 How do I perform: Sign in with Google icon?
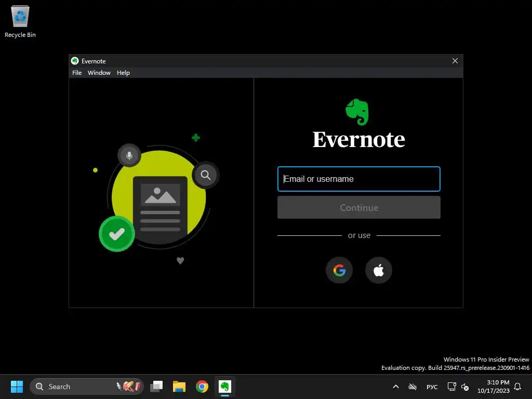[x=339, y=270]
